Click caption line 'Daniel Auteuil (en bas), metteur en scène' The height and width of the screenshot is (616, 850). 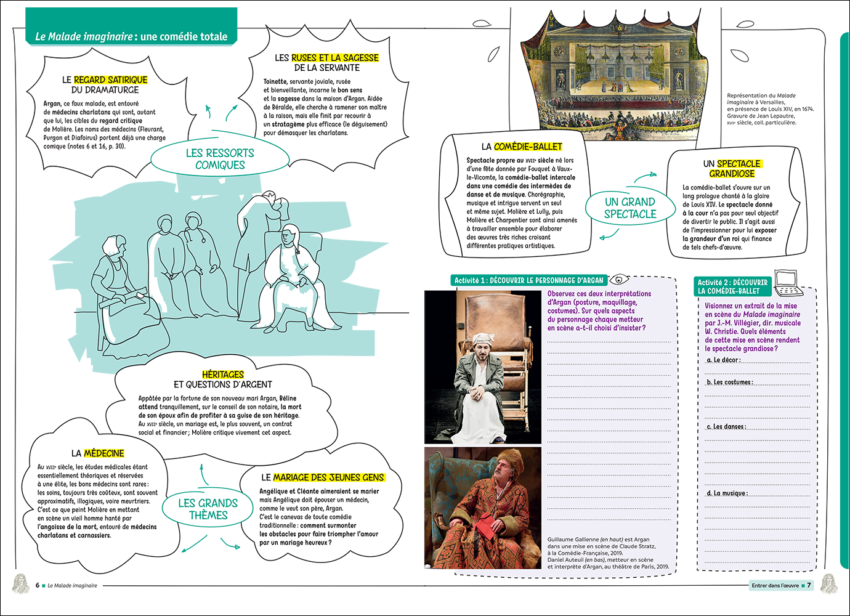(601, 560)
